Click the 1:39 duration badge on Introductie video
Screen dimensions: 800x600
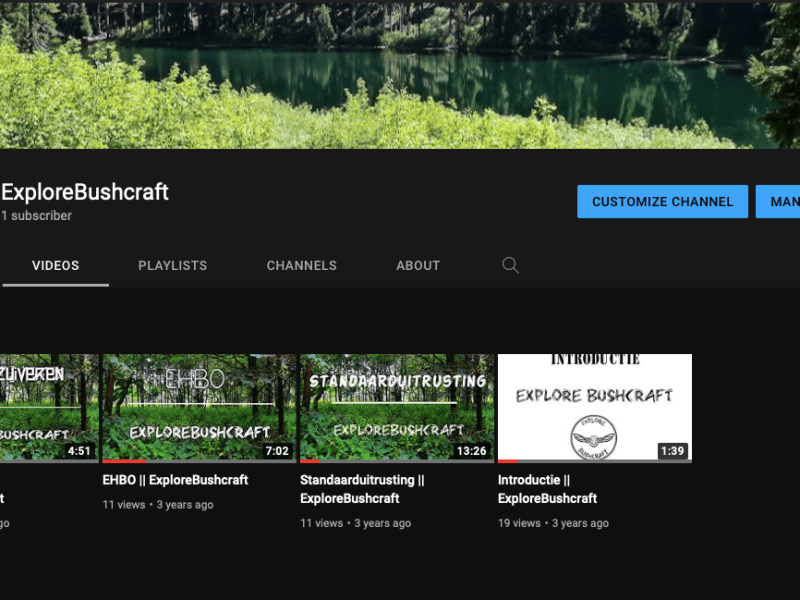[x=673, y=451]
